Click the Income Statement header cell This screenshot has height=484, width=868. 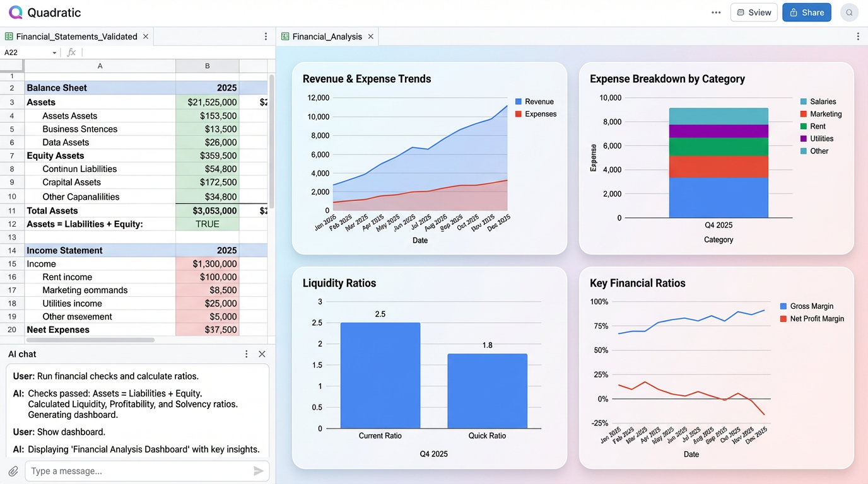pos(100,250)
